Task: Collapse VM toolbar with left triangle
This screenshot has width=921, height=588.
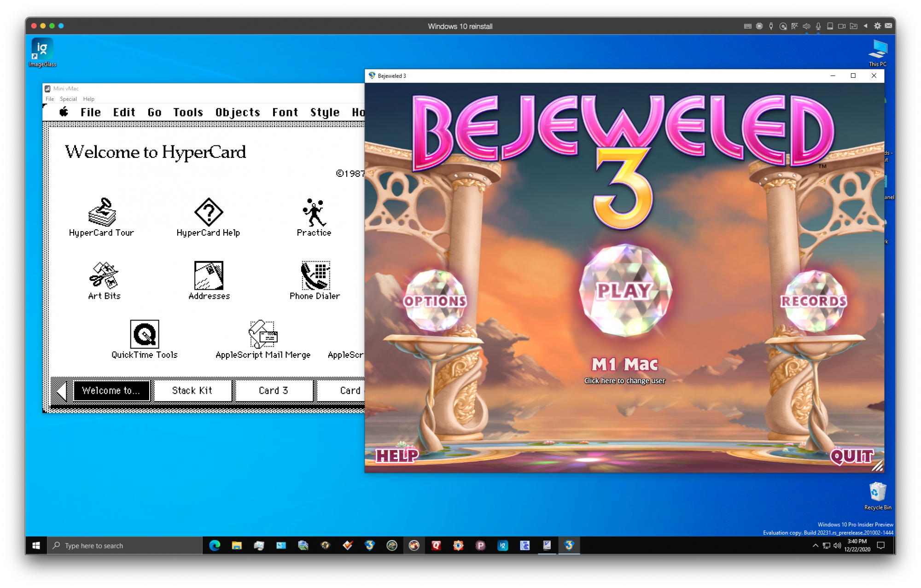Action: click(866, 26)
